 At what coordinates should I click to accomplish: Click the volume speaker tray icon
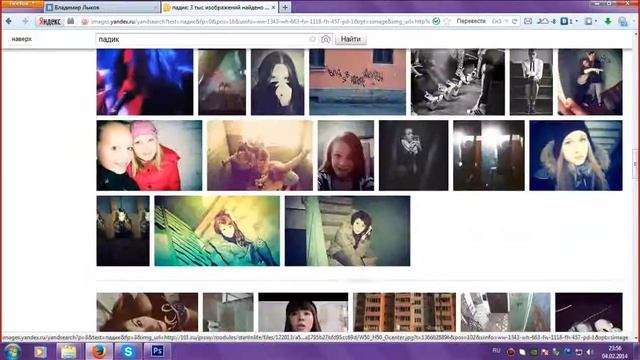(589, 352)
